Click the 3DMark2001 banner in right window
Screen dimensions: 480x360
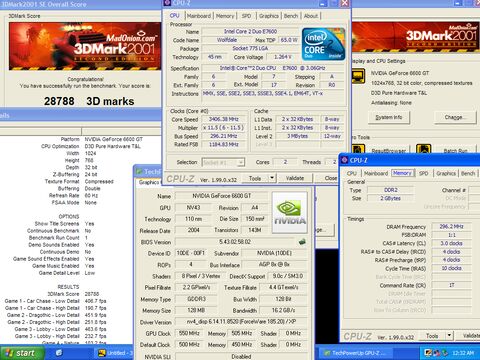[416, 37]
